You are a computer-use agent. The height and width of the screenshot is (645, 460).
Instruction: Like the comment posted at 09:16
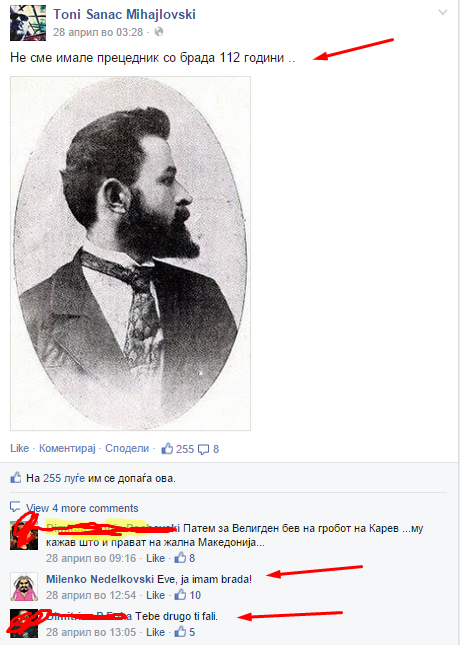156,558
